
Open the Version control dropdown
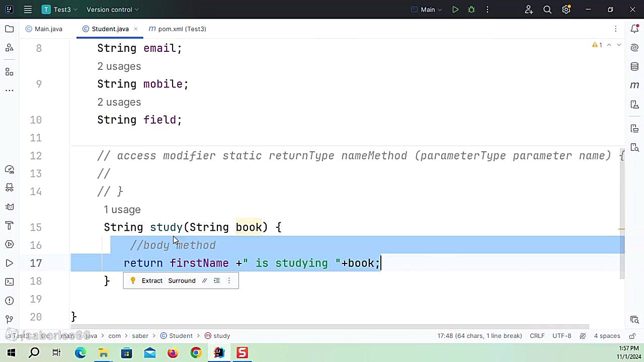pyautogui.click(x=112, y=10)
